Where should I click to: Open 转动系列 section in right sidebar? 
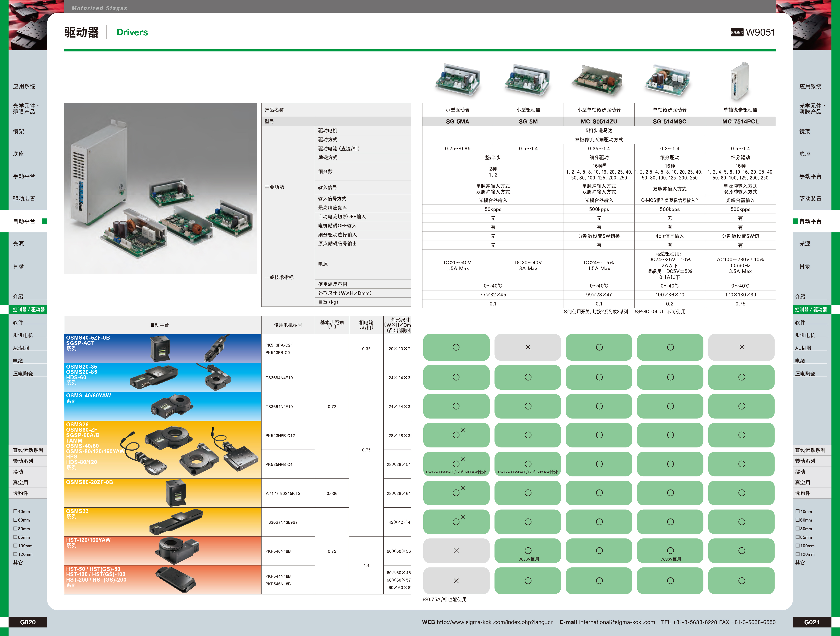pos(805,461)
